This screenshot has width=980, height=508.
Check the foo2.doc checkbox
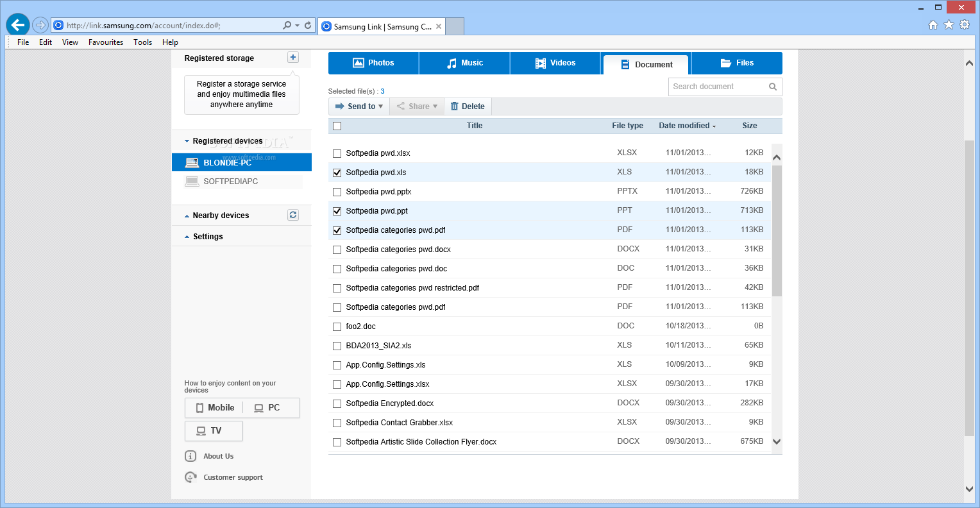pyautogui.click(x=337, y=326)
